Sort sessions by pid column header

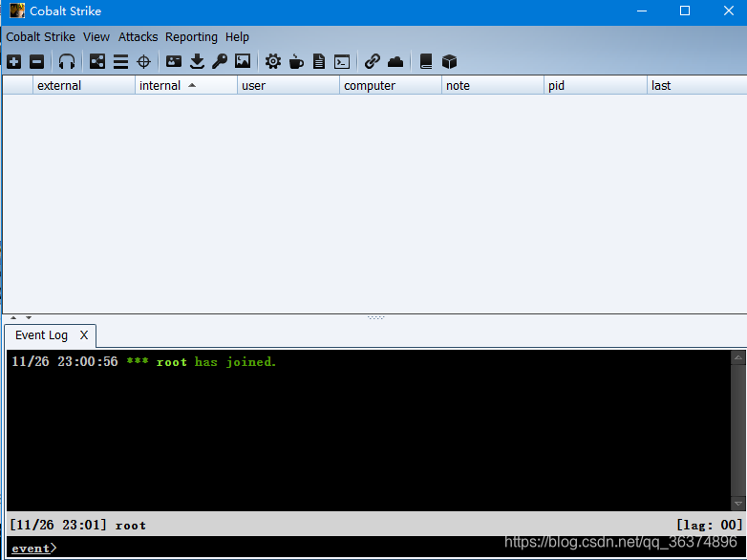(595, 85)
